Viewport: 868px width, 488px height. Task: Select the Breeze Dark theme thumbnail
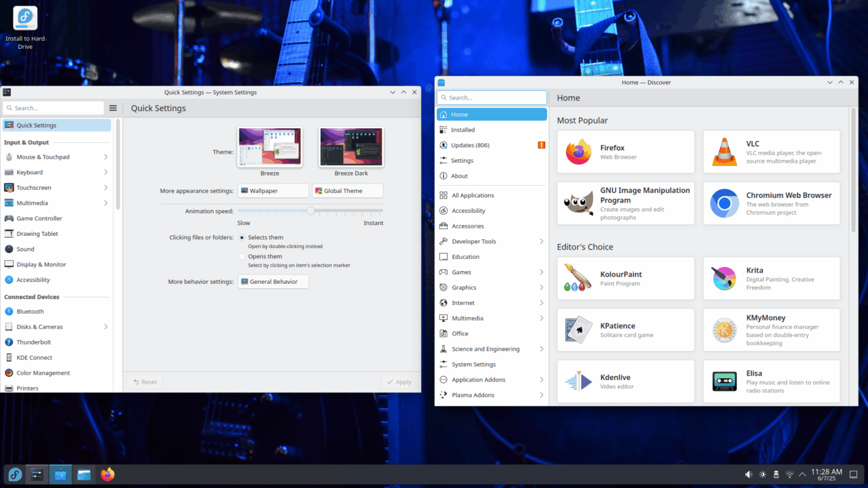351,147
